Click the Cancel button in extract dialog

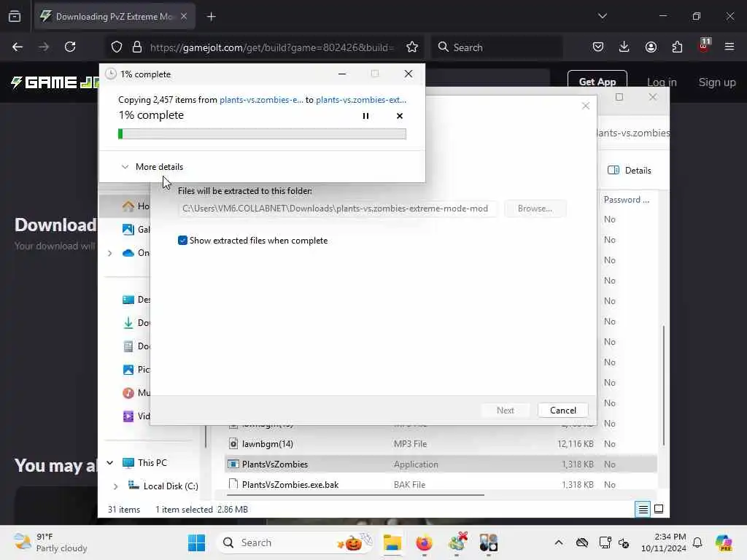(562, 410)
